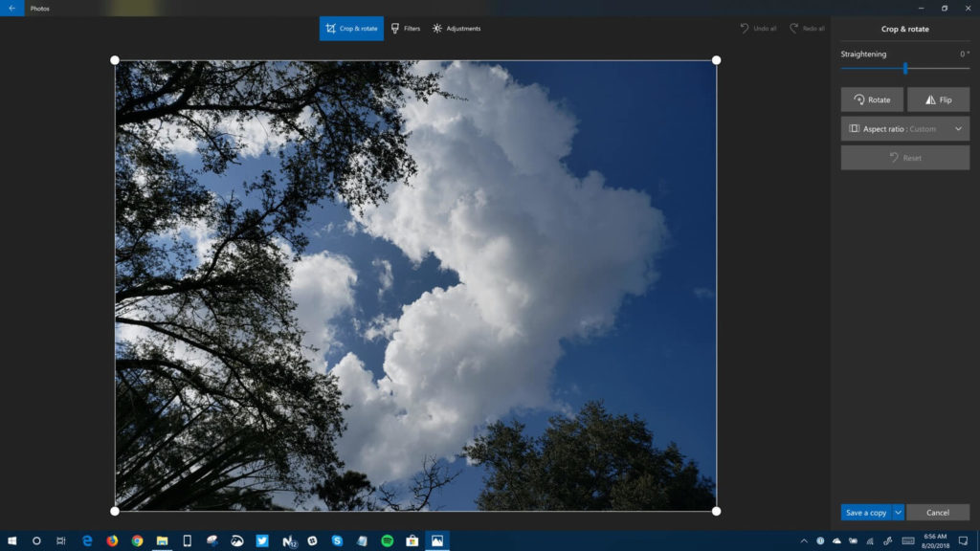
Task: Click the Reset button
Action: 904,157
